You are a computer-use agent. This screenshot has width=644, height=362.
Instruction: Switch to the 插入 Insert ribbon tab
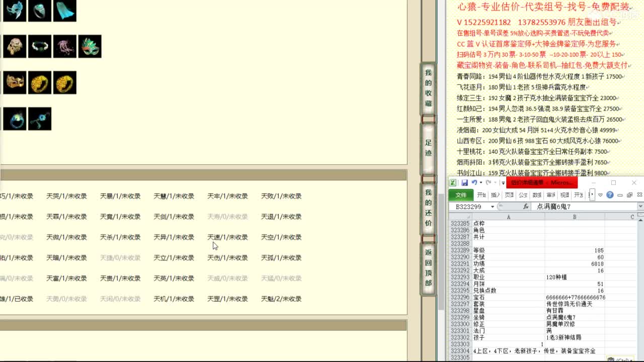(496, 195)
